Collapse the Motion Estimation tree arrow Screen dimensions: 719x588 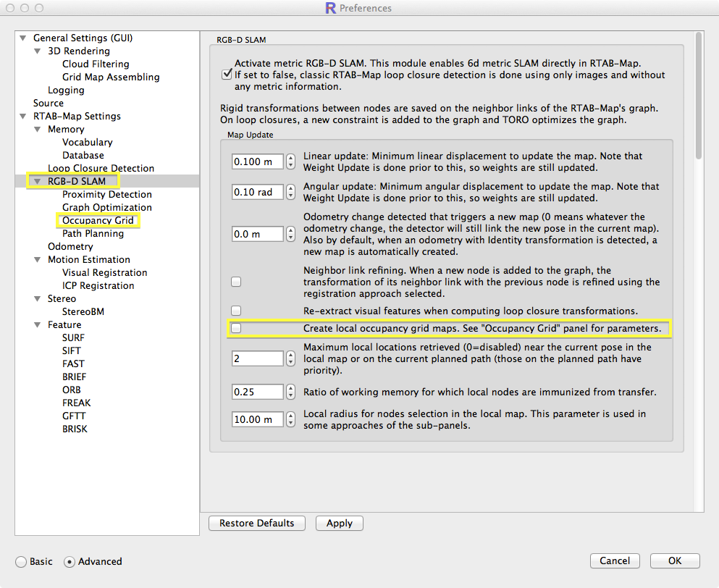coord(38,260)
